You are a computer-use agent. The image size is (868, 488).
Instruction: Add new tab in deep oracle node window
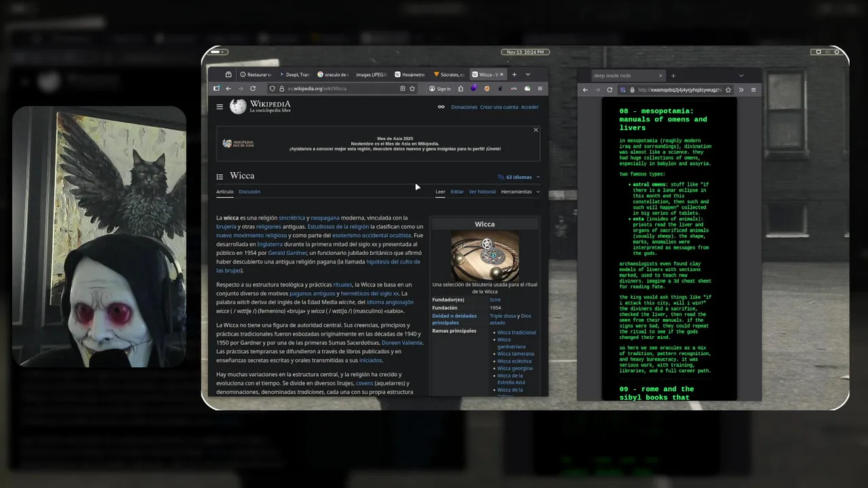[x=673, y=76]
